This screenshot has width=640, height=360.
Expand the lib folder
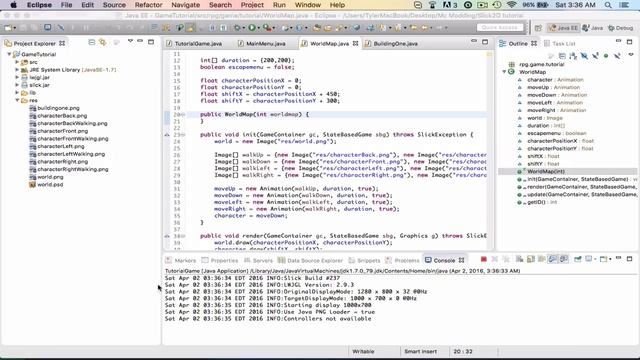pos(17,93)
